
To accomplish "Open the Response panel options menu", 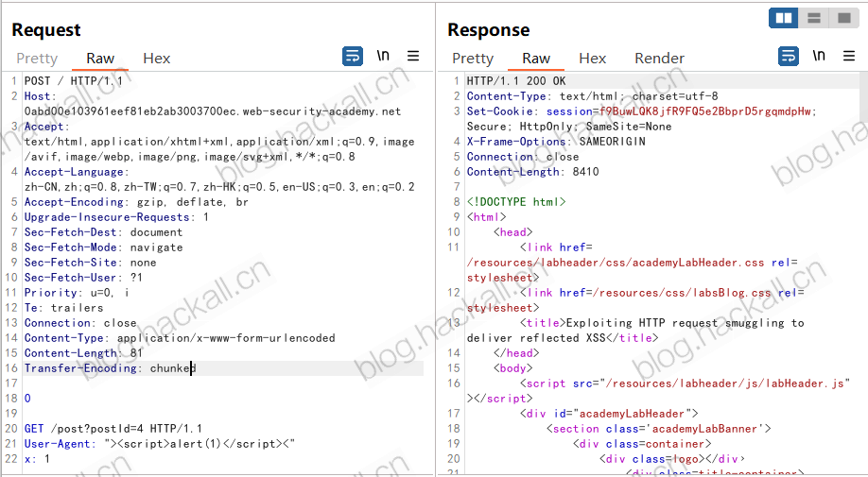I will 849,56.
